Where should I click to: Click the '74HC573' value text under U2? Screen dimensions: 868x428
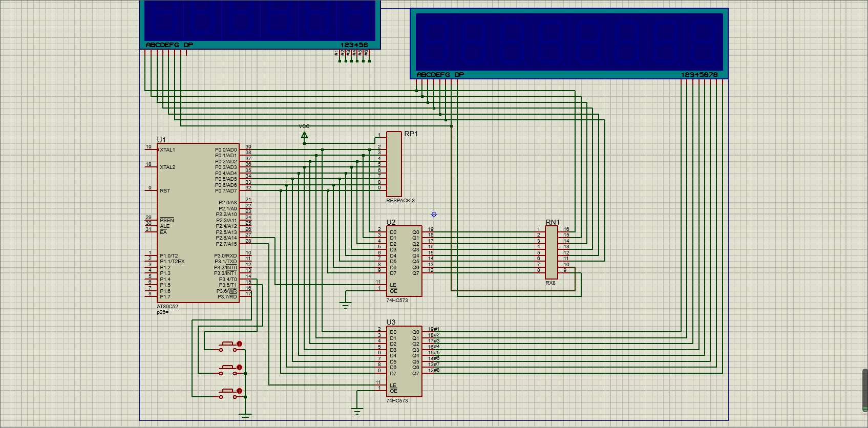coord(397,301)
